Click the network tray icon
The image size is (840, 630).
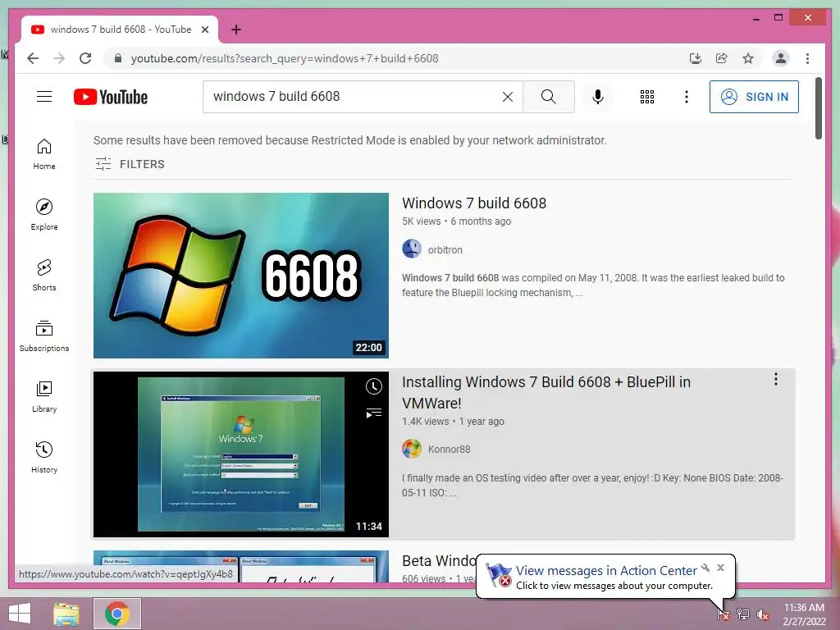pos(743,614)
